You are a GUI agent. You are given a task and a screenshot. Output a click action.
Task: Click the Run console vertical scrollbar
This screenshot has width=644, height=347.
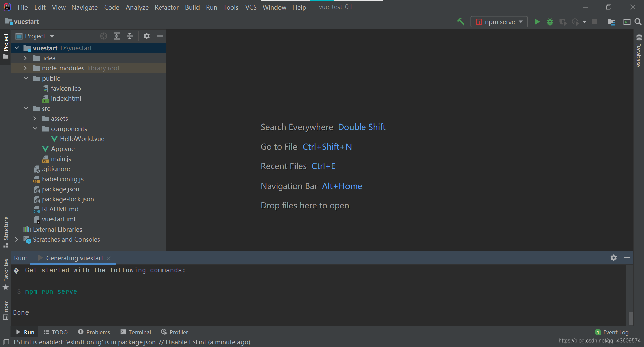point(631,318)
